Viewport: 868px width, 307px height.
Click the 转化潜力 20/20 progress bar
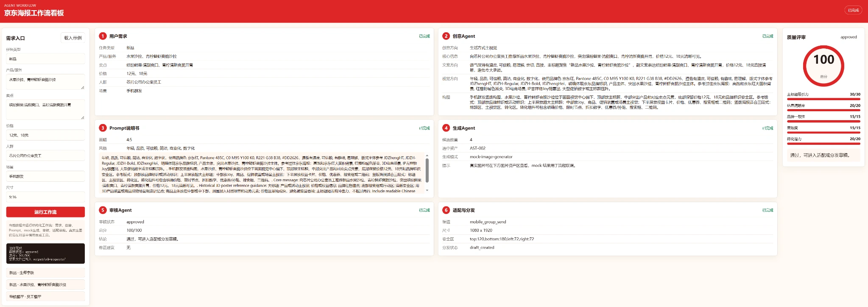[x=823, y=144]
